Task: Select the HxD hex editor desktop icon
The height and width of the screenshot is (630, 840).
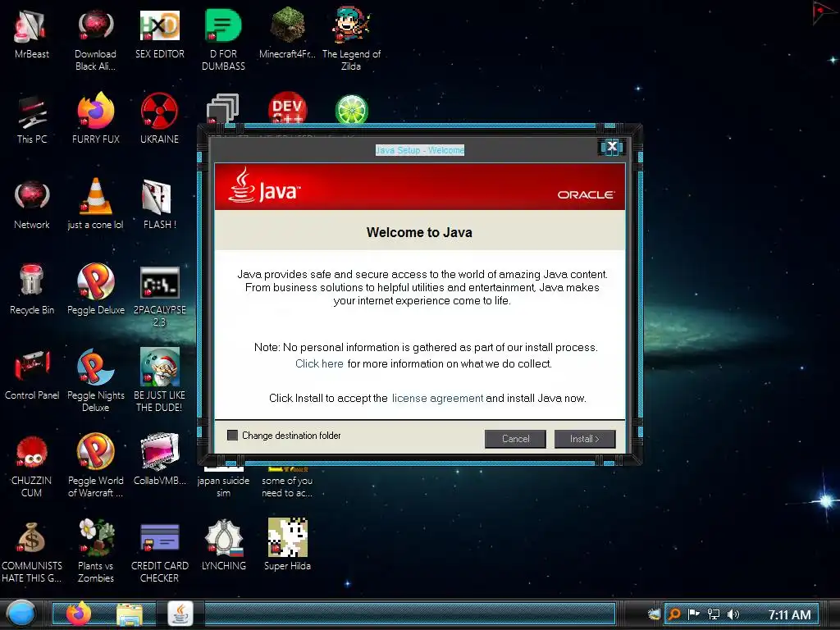Action: (160, 34)
